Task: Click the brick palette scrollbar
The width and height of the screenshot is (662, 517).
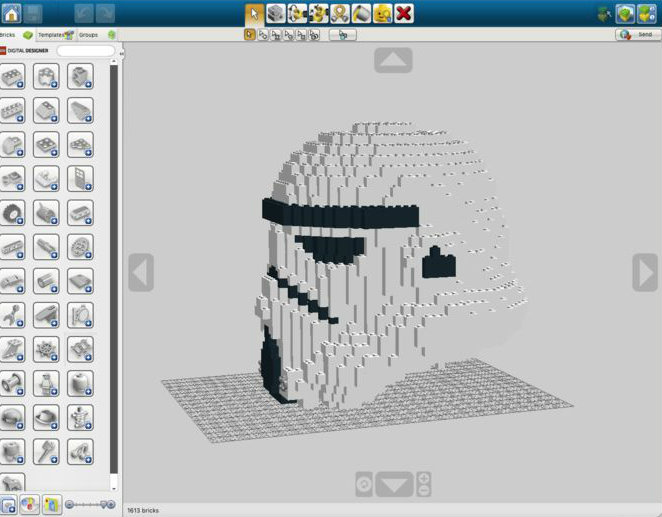Action: tap(114, 269)
